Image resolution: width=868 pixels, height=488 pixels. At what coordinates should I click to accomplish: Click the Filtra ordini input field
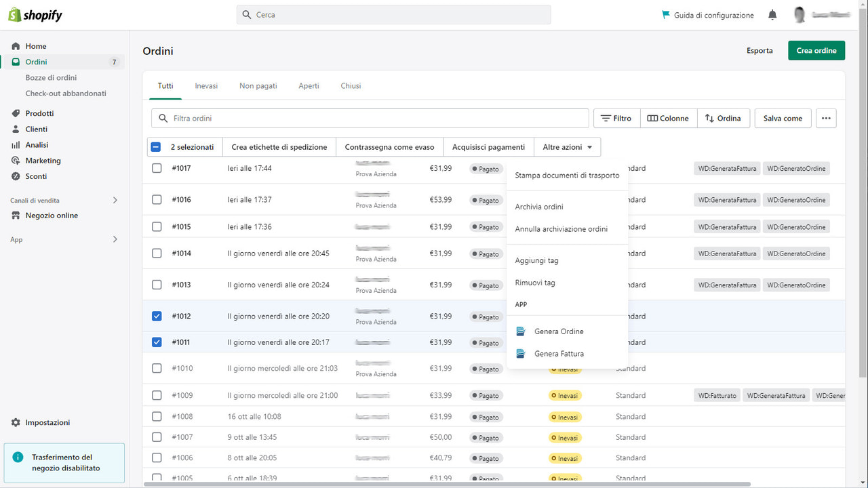click(x=370, y=118)
